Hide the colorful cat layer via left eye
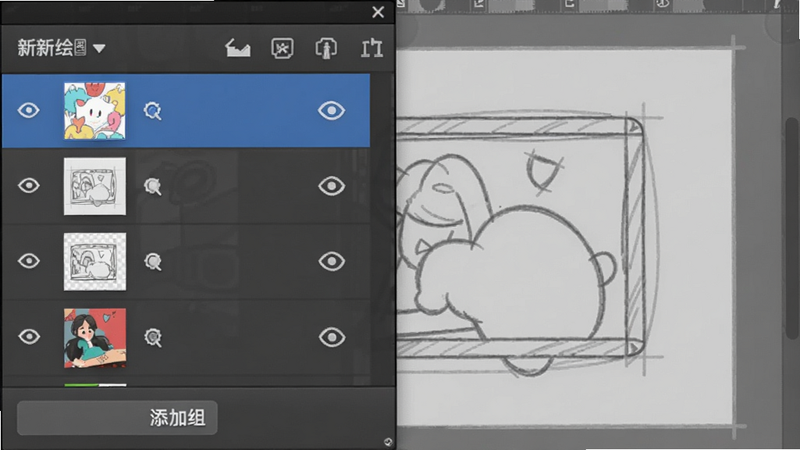The height and width of the screenshot is (450, 800). [29, 110]
